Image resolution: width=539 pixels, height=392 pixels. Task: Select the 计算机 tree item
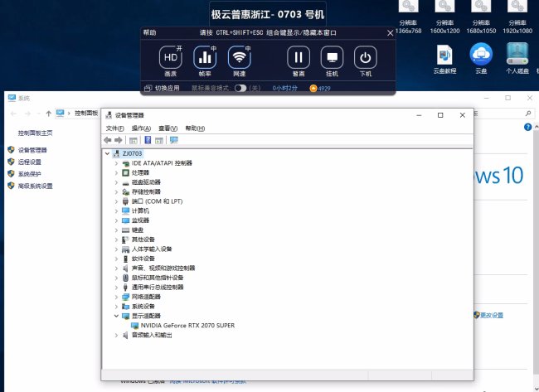coord(140,211)
